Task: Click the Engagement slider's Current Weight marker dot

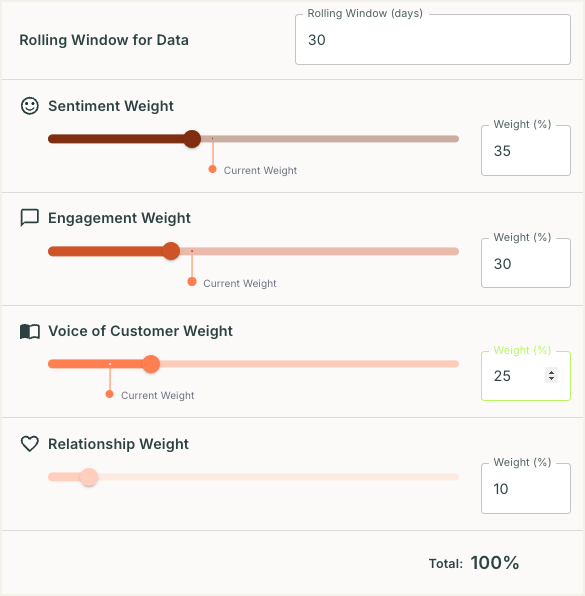Action: pos(192,282)
